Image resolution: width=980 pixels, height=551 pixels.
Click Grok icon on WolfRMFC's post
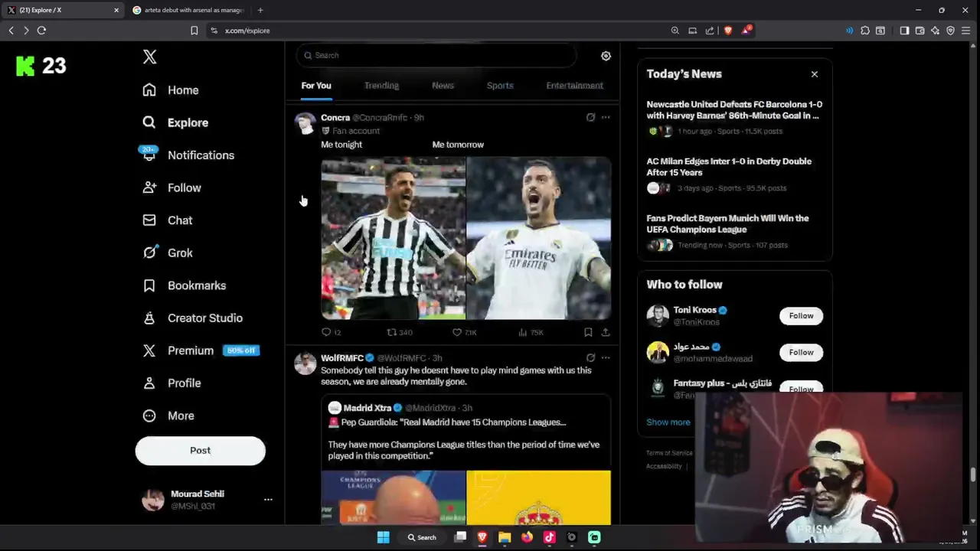590,358
